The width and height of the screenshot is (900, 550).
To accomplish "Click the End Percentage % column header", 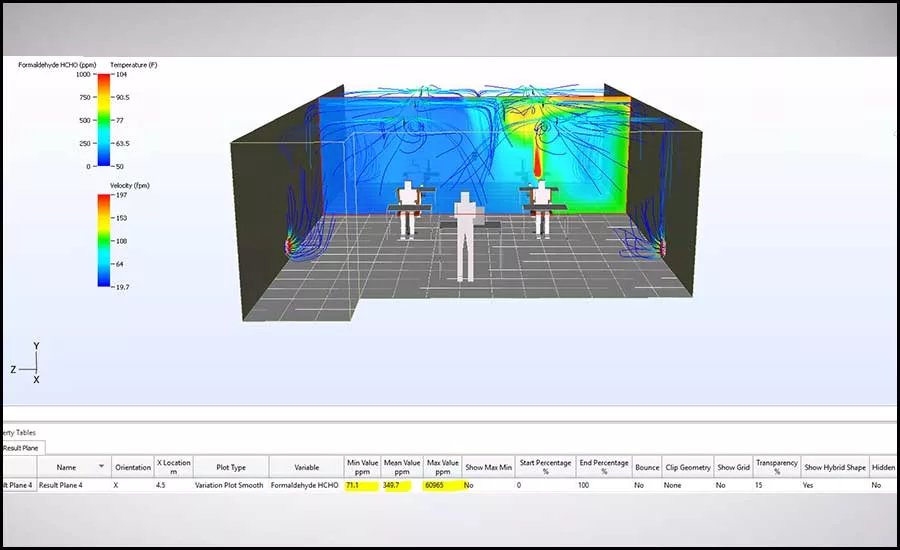I will [x=604, y=467].
